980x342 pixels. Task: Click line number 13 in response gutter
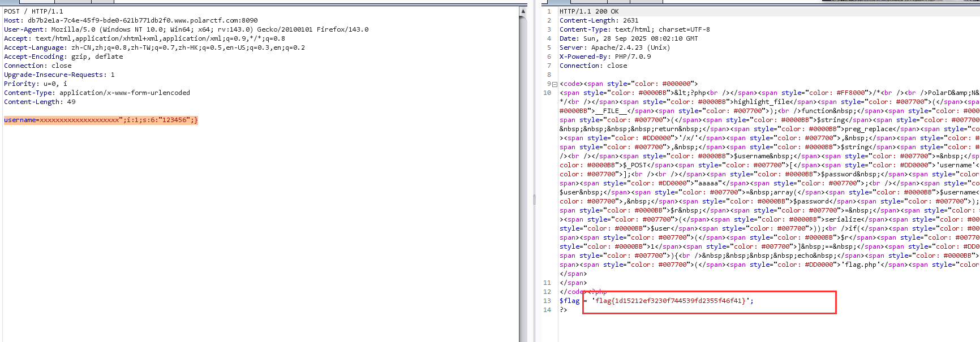547,301
